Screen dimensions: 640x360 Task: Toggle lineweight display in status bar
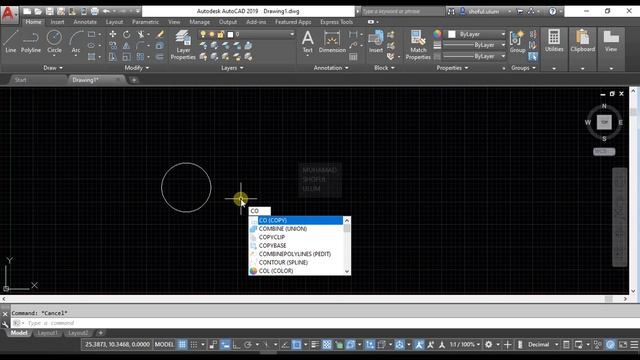[x=315, y=345]
